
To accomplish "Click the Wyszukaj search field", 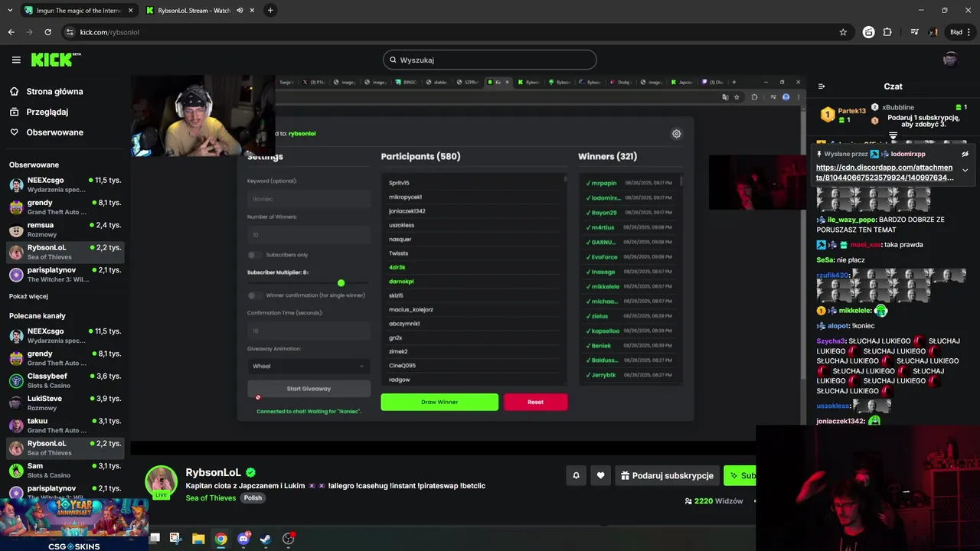I will (490, 60).
